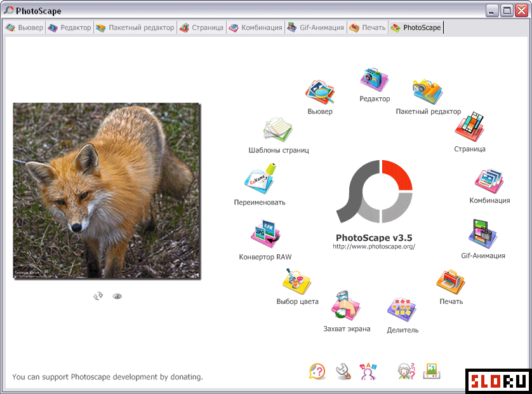This screenshot has width=532, height=394.
Task: Maximize the PhotoScape window
Action: click(507, 11)
